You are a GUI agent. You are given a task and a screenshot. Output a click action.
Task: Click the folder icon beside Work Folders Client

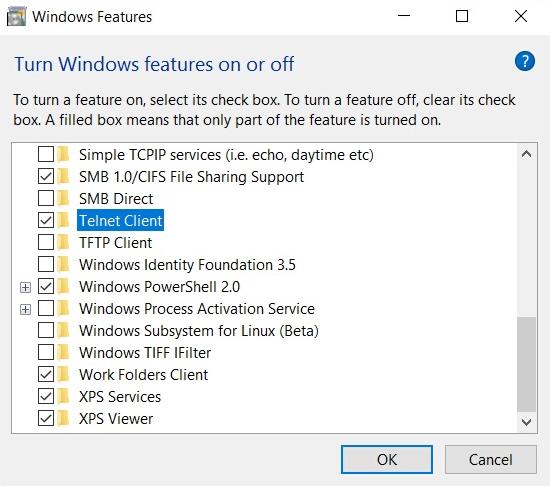tap(64, 374)
